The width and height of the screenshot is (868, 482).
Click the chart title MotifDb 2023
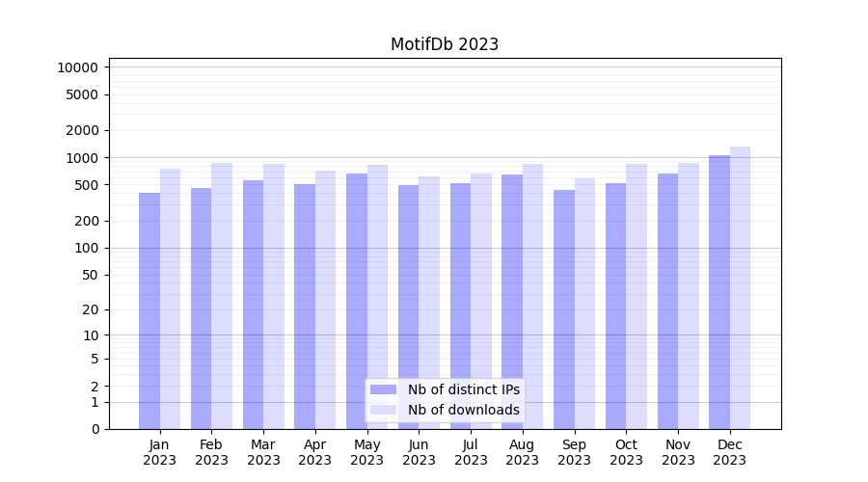(445, 44)
